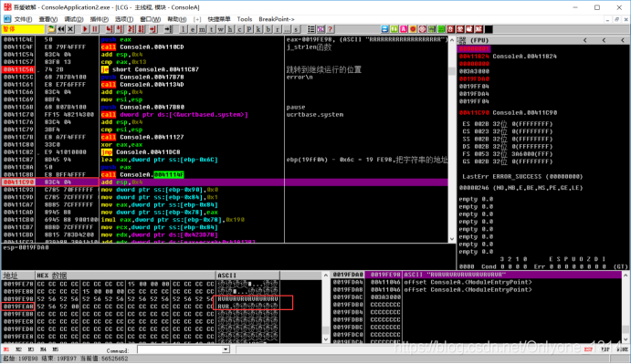This screenshot has width=631, height=364.
Task: Click the pink 'A' plugin icon
Action: coord(404,29)
